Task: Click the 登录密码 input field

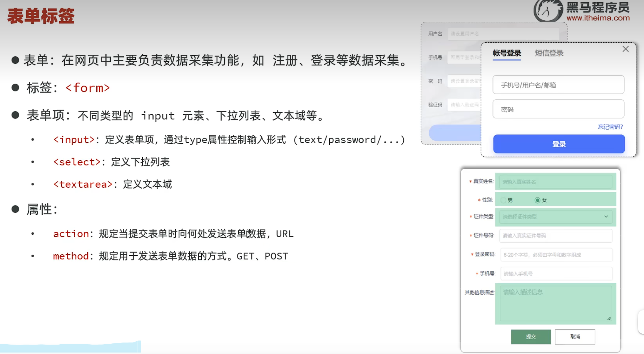Action: tap(556, 255)
